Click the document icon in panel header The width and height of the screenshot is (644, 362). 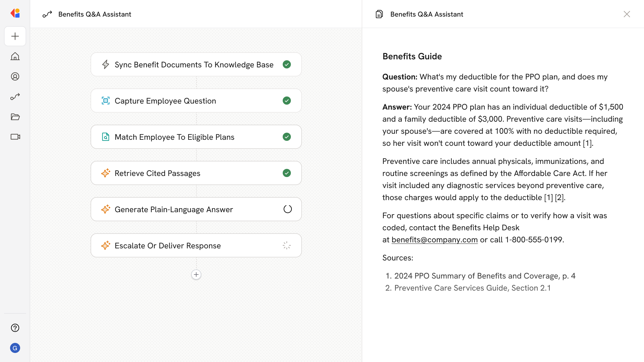(379, 14)
